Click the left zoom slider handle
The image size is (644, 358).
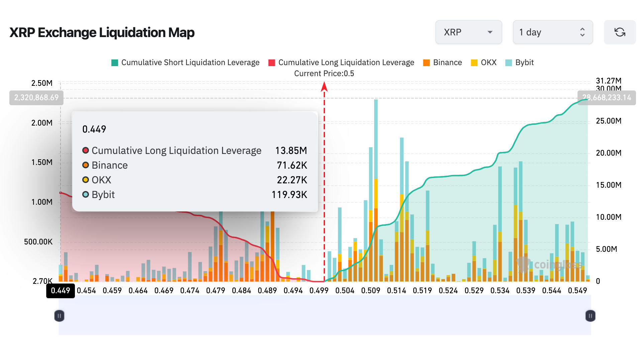[59, 316]
